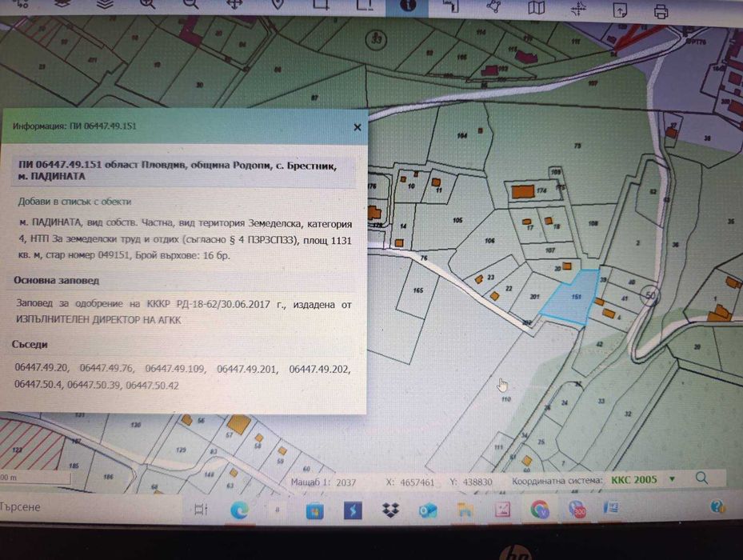This screenshot has height=560, width=743.
Task: Select the polygon drawing tool
Action: coord(494,6)
